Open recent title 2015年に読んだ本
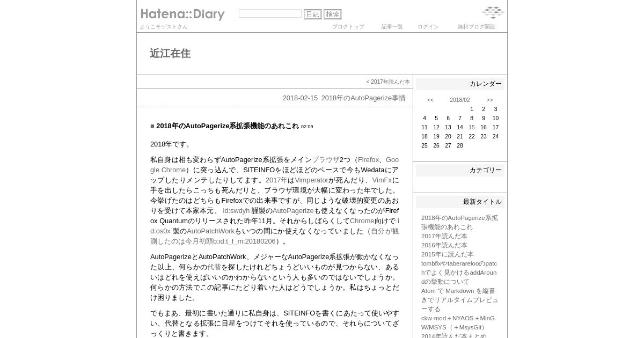 (x=448, y=254)
